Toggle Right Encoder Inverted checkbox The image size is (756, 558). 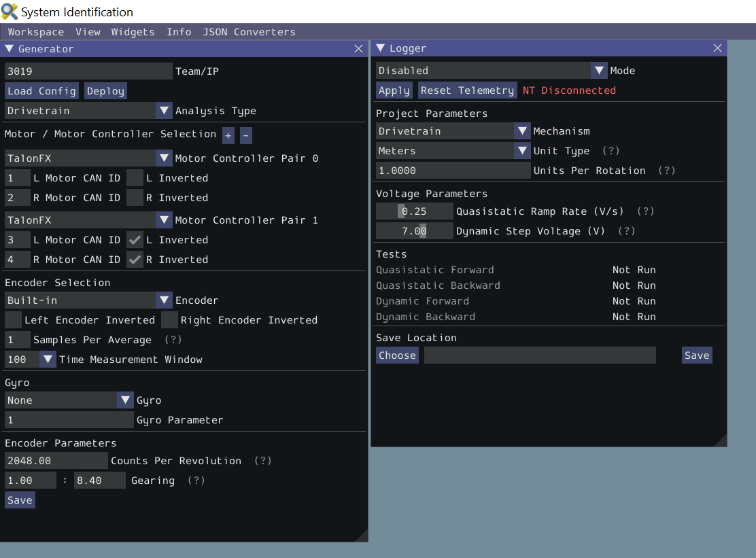pos(169,320)
